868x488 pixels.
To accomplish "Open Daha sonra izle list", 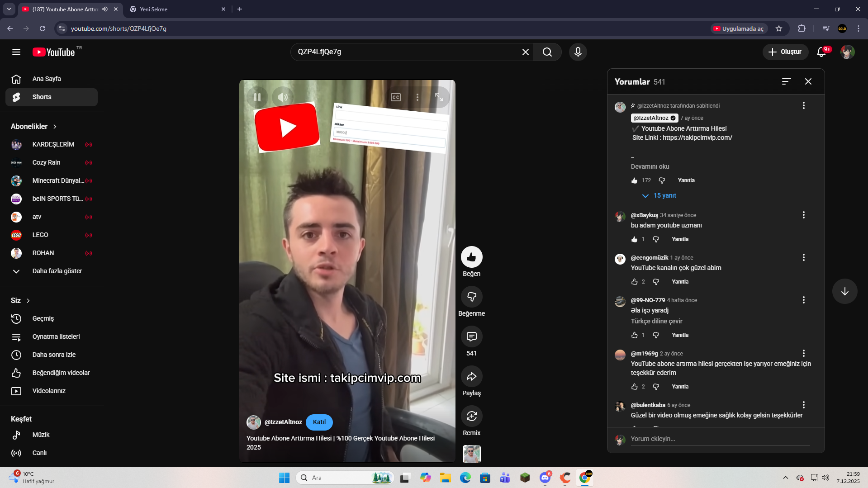I will tap(52, 355).
